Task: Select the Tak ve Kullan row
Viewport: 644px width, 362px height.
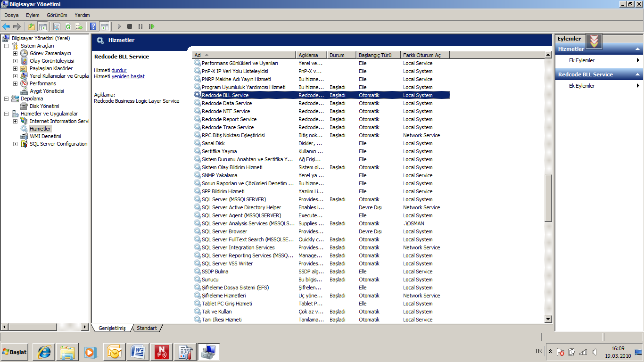Action: [x=321, y=312]
